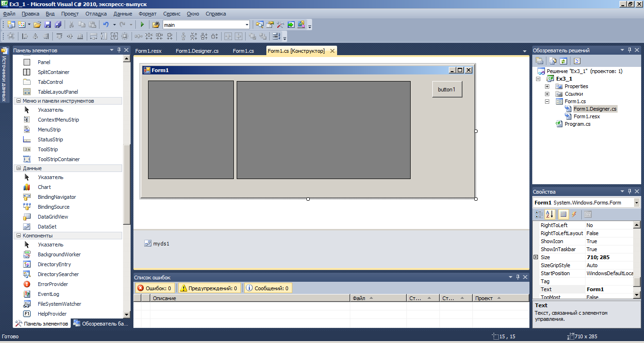Screen dimensions: 644x343
Task: Click the Align Tops layout icon
Action: point(59,36)
